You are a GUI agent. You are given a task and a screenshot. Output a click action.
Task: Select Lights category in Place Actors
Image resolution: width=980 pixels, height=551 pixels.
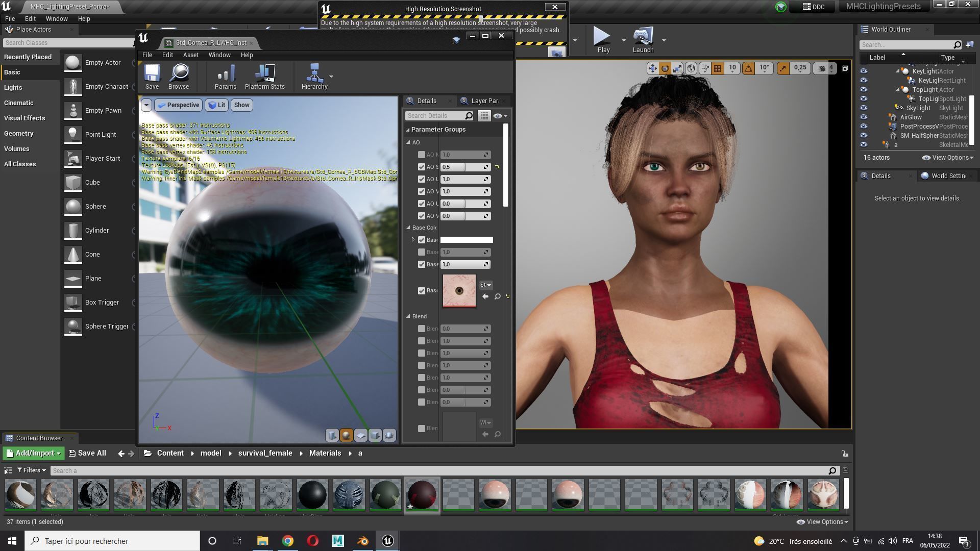click(13, 87)
